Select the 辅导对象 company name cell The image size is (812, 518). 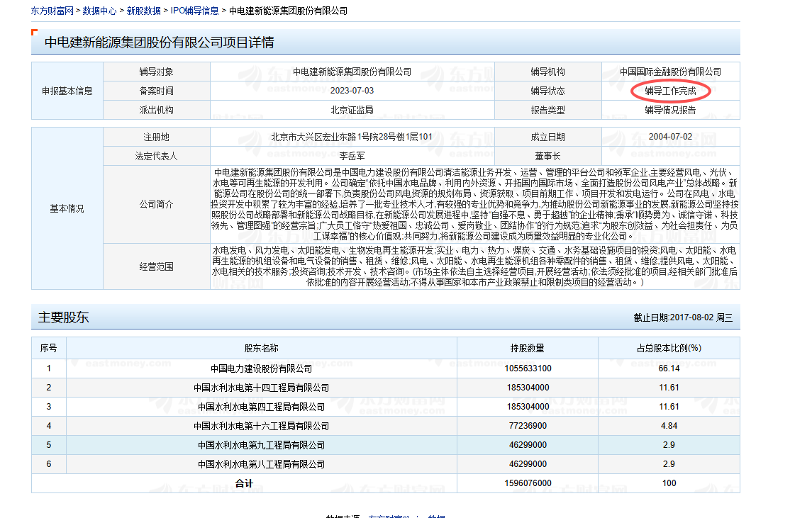click(x=352, y=72)
